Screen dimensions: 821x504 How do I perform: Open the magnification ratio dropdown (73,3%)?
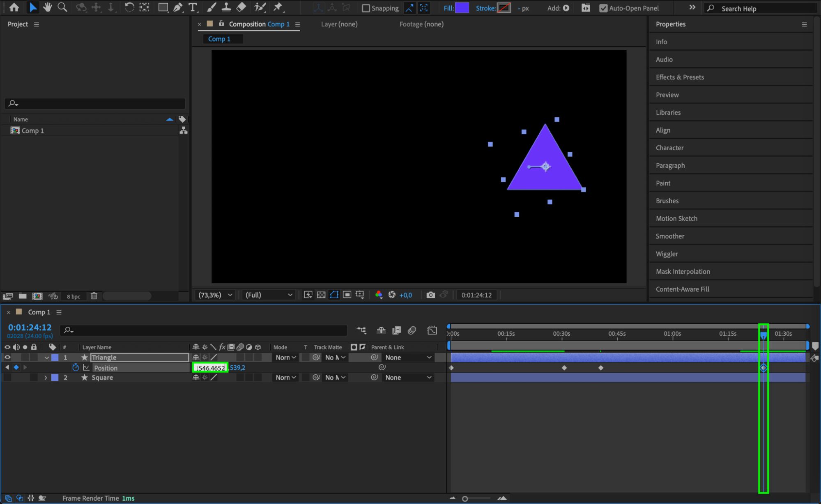(215, 295)
